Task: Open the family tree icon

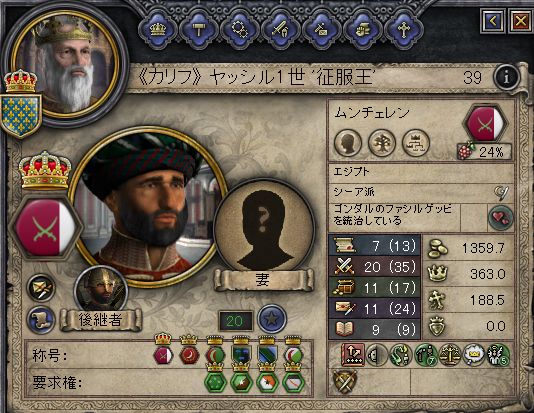Action: [x=382, y=143]
